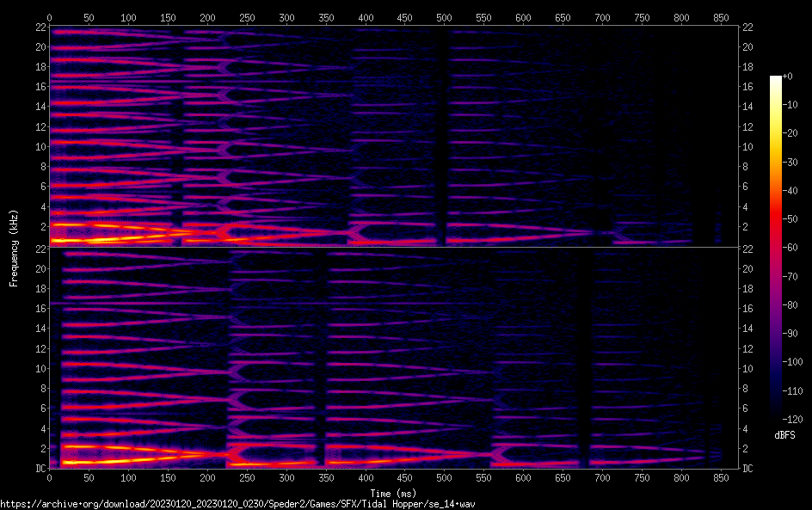Click lower channel's 16 kHz right axis label
812x510 pixels.
click(748, 309)
